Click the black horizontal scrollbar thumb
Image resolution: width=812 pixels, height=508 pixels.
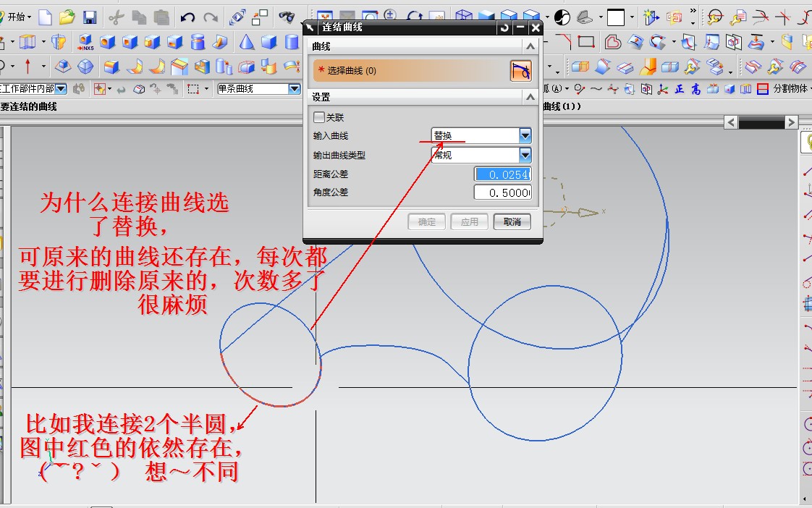[x=761, y=122]
